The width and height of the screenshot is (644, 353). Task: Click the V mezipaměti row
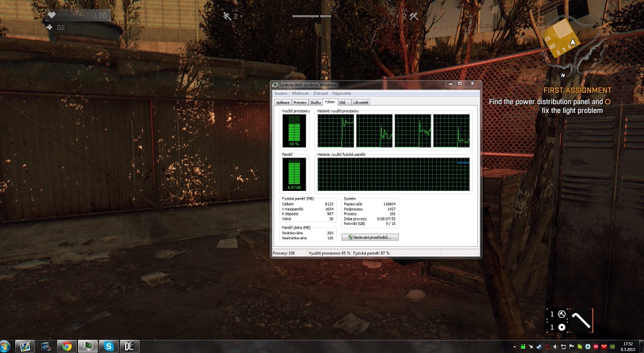click(x=308, y=209)
